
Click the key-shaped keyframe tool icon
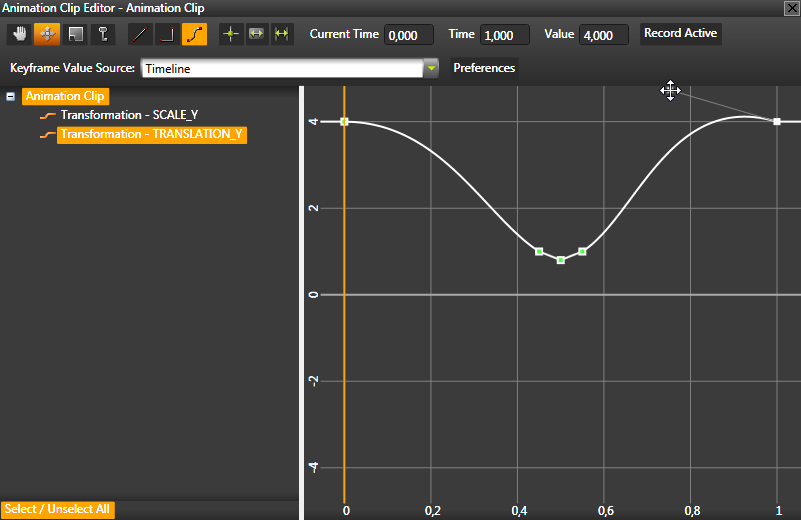[x=101, y=34]
